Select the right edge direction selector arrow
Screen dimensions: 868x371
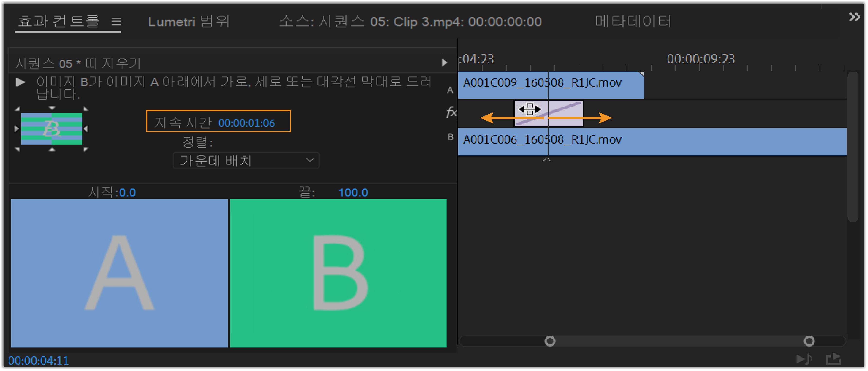[x=86, y=129]
